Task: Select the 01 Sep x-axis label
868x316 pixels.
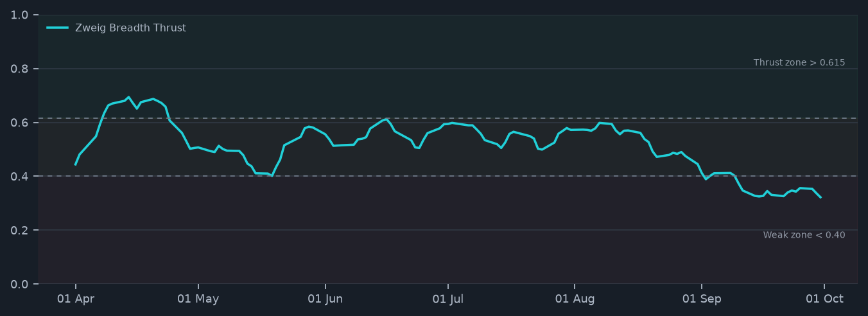Action: tap(702, 299)
